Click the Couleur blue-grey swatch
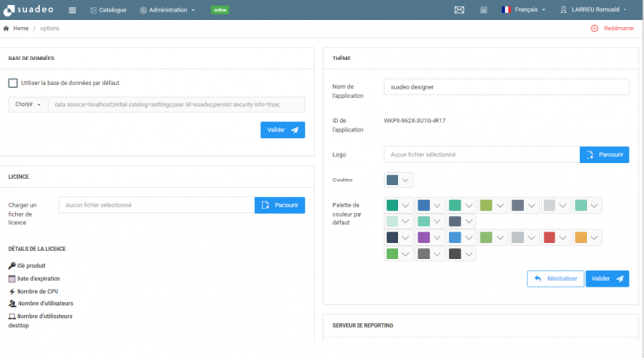The width and height of the screenshot is (644, 358). point(393,180)
